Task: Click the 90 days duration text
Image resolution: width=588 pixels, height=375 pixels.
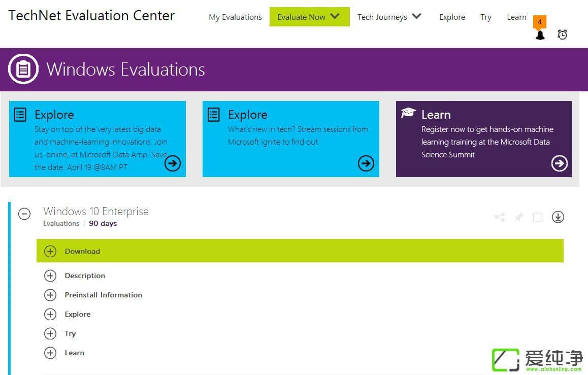Action: 103,224
